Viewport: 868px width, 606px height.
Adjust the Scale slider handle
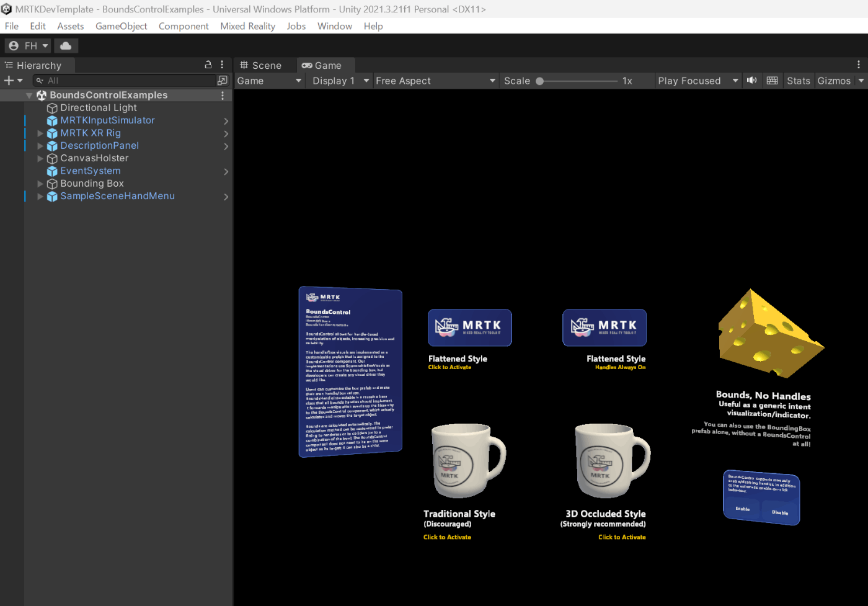539,81
